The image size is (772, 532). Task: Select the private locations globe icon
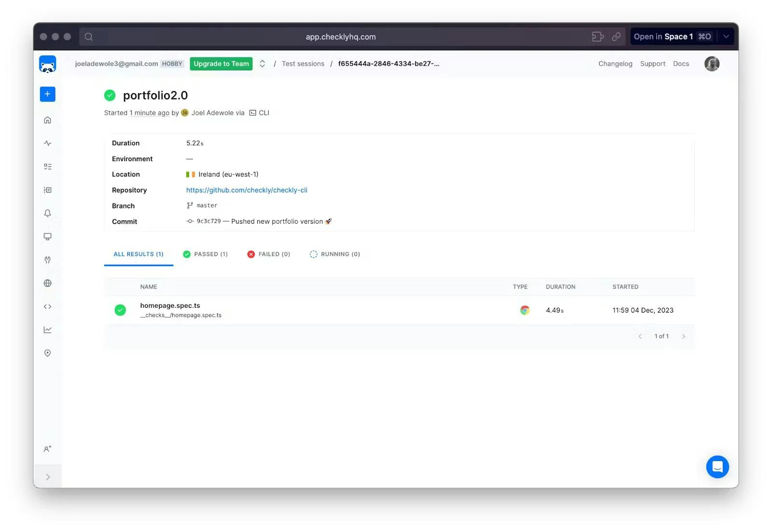point(47,283)
